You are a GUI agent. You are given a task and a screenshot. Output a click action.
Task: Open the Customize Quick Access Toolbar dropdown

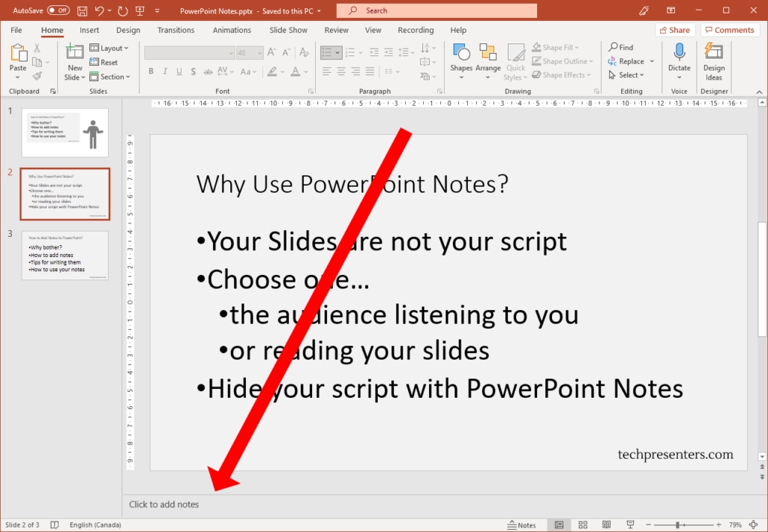pyautogui.click(x=157, y=10)
